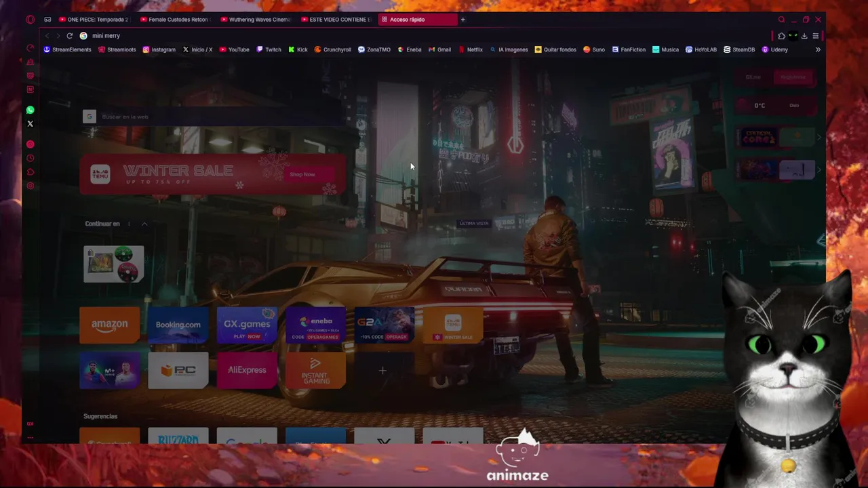Open the Gmail bookmark
Screen dimensions: 868x488
tap(440, 49)
